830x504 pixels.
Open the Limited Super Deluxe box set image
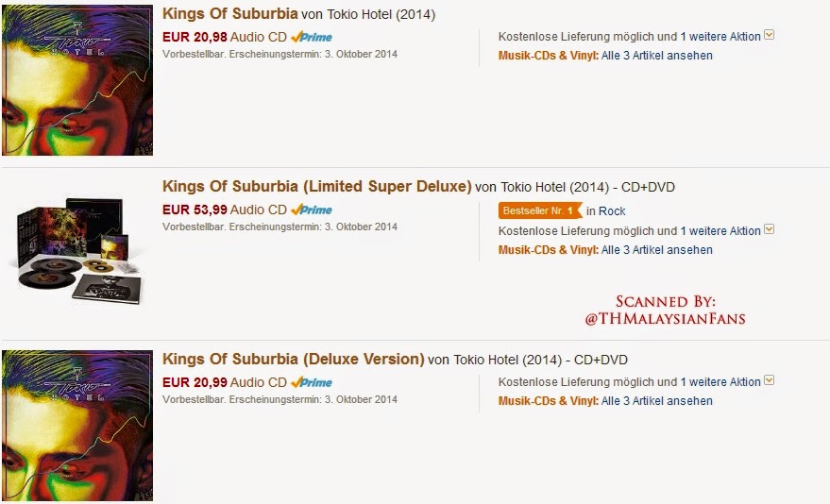(76, 250)
